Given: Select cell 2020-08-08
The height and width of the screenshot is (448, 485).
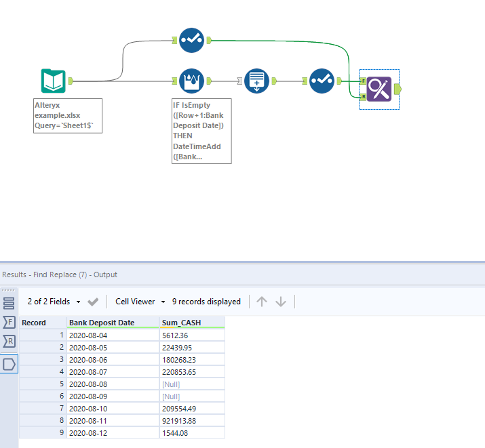Looking at the screenshot, I should pos(113,384).
